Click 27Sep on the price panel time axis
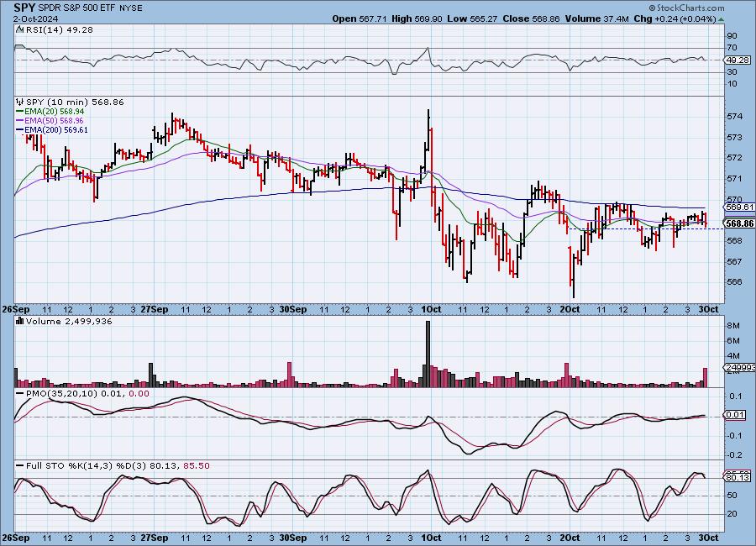This screenshot has width=756, height=546. coord(155,310)
